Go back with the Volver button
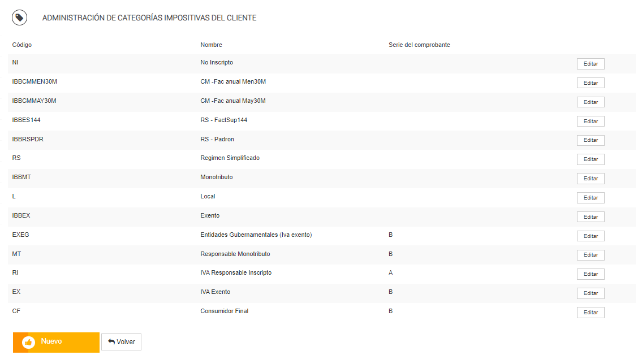The image size is (642, 364). (x=121, y=342)
